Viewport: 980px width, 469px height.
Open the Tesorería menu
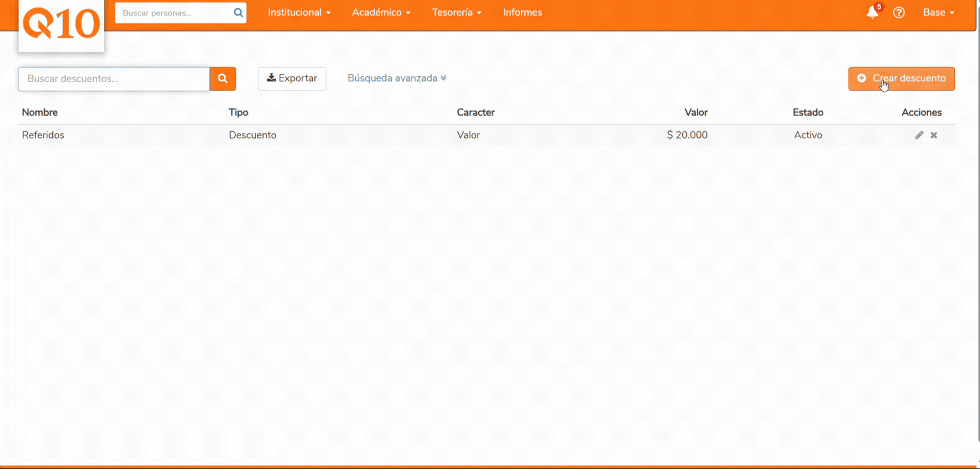coord(456,12)
